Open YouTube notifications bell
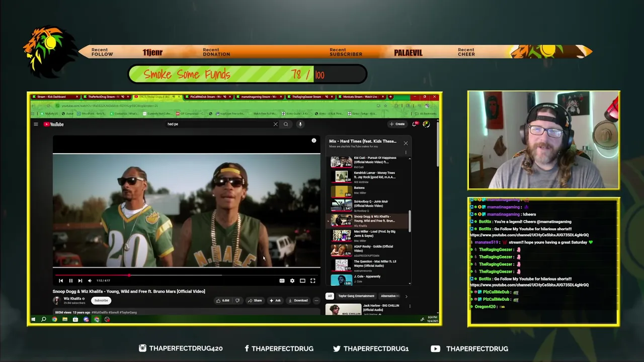Image resolution: width=644 pixels, height=362 pixels. (415, 124)
